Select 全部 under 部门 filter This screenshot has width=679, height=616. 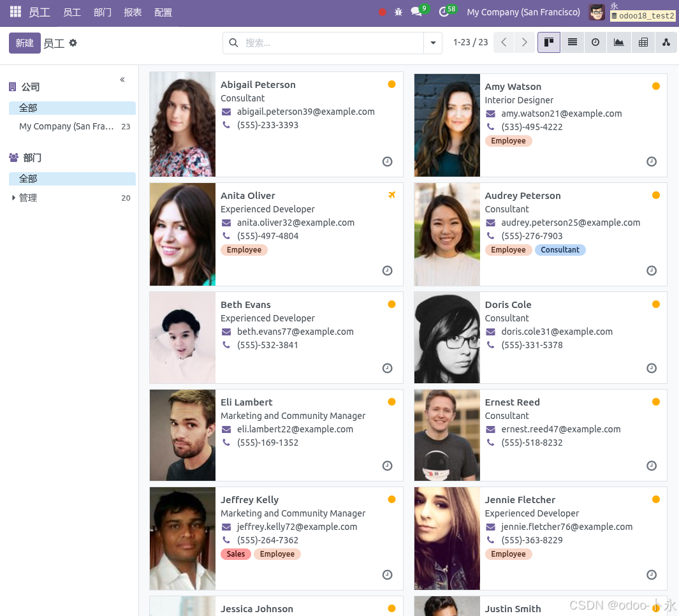[72, 179]
